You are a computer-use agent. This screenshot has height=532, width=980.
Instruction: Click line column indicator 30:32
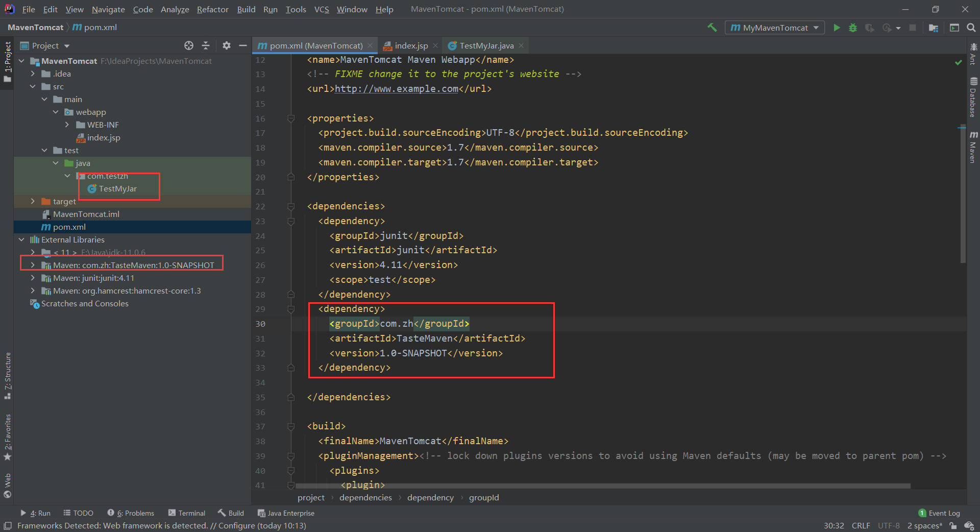click(834, 525)
